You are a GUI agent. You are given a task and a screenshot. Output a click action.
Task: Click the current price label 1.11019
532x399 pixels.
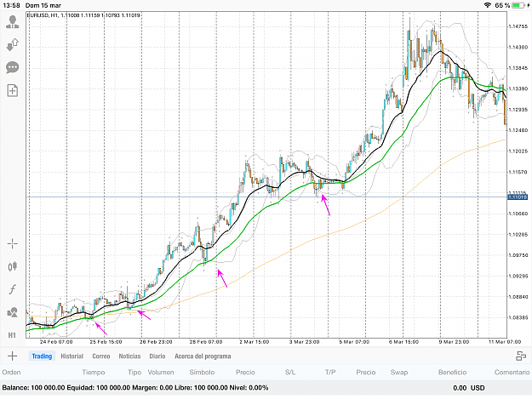coord(518,197)
